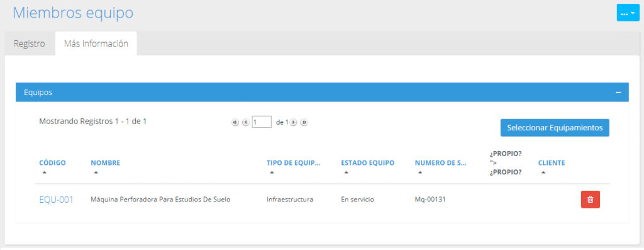
Task: Click the 'Infraestructura' cell
Action: click(x=290, y=200)
